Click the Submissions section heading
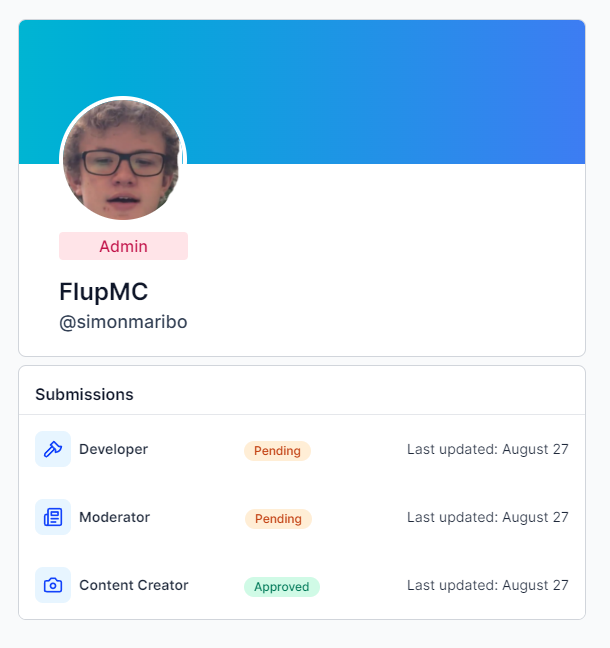This screenshot has height=648, width=610. click(x=84, y=395)
